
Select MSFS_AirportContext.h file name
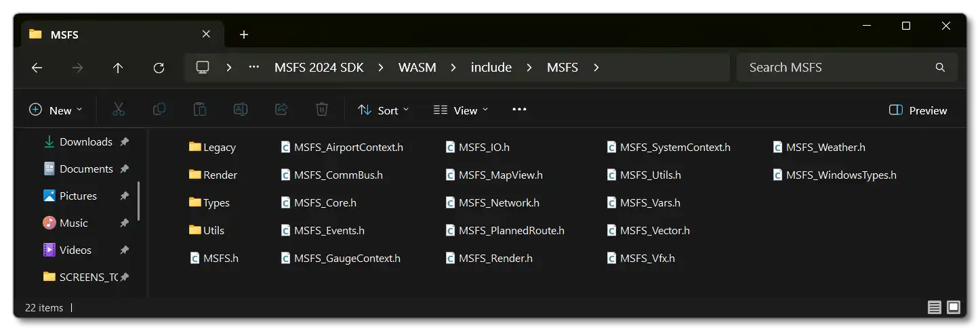pos(348,147)
